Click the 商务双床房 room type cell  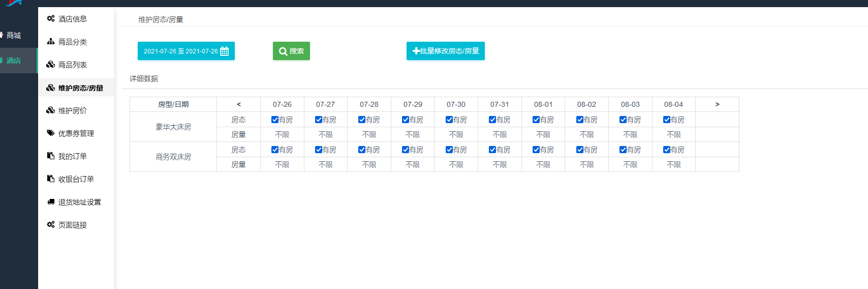tap(173, 157)
